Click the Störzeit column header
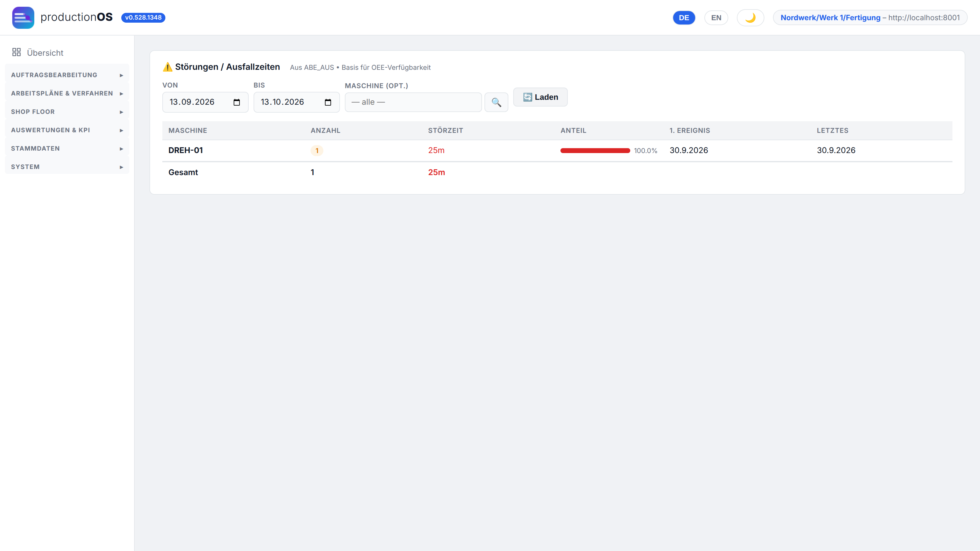Image resolution: width=980 pixels, height=551 pixels. (446, 130)
